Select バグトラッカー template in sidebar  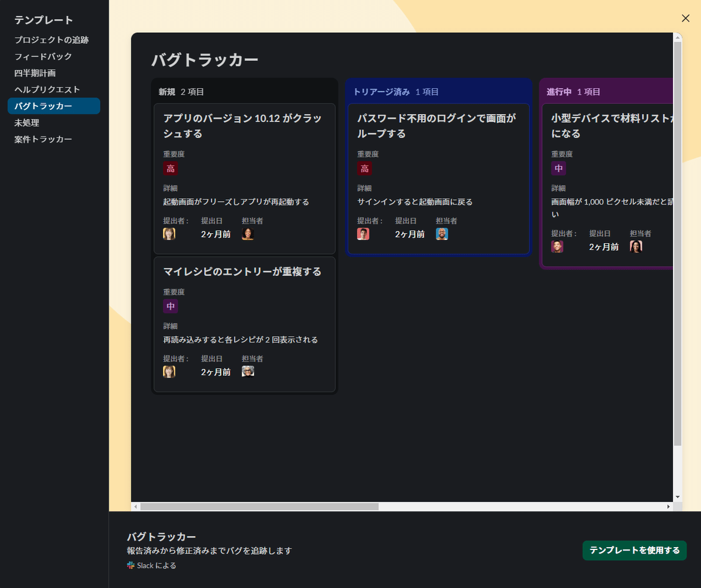(54, 106)
